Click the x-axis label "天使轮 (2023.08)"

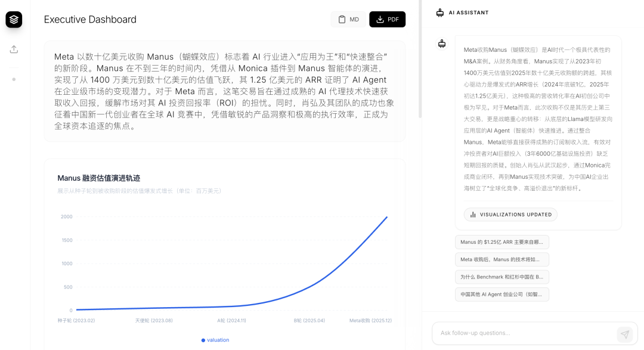pos(154,320)
